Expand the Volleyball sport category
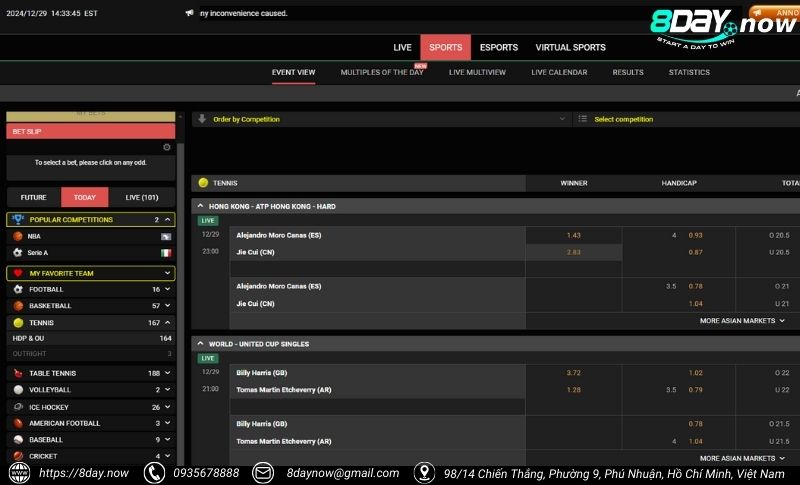This screenshot has height=485, width=800. coord(167,390)
